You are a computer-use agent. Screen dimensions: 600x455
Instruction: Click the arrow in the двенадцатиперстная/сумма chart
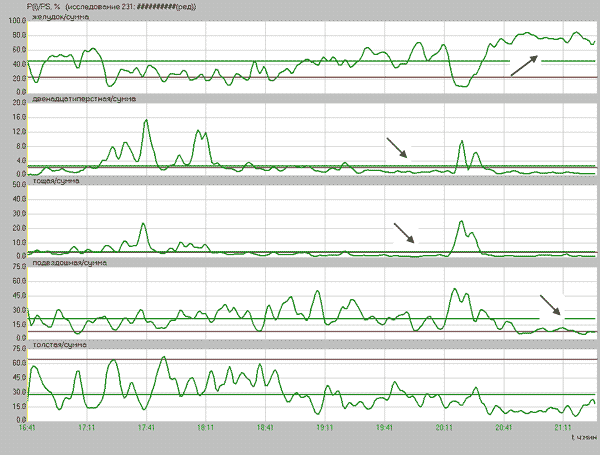coord(397,148)
